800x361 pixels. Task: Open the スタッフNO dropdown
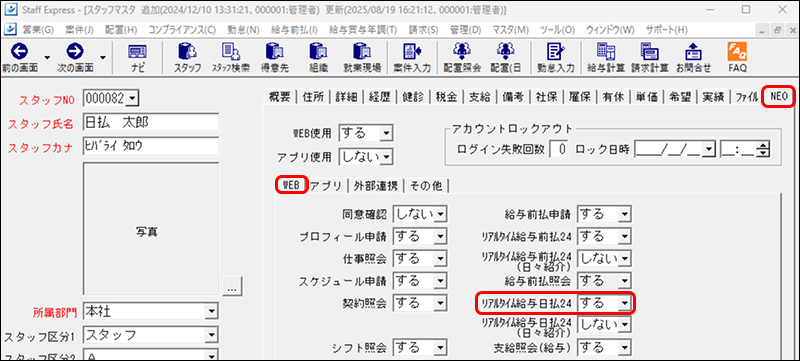(132, 98)
